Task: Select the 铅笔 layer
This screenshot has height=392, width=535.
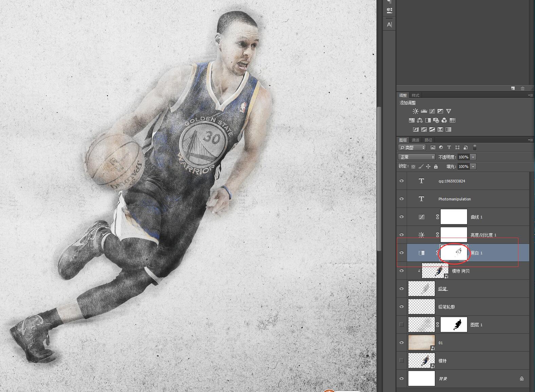Action: point(468,289)
